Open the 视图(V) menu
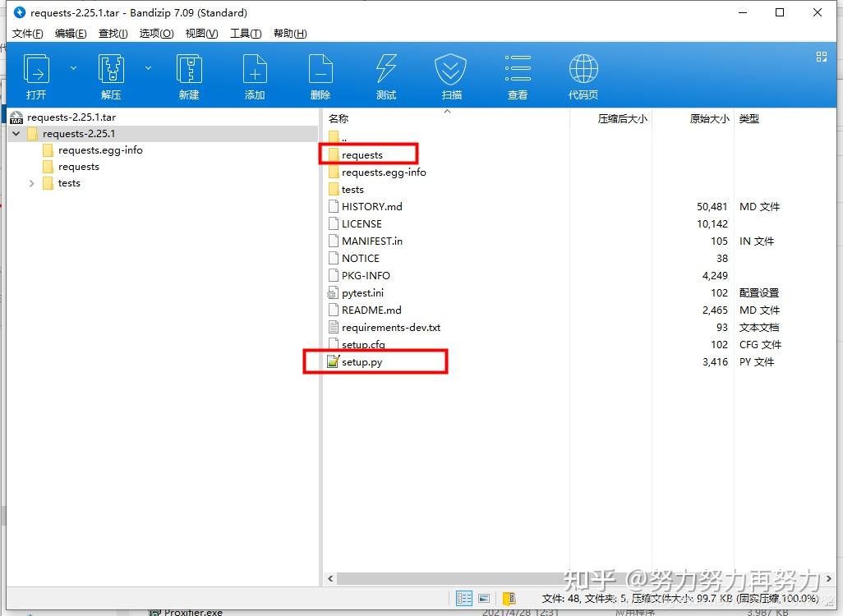 click(201, 34)
